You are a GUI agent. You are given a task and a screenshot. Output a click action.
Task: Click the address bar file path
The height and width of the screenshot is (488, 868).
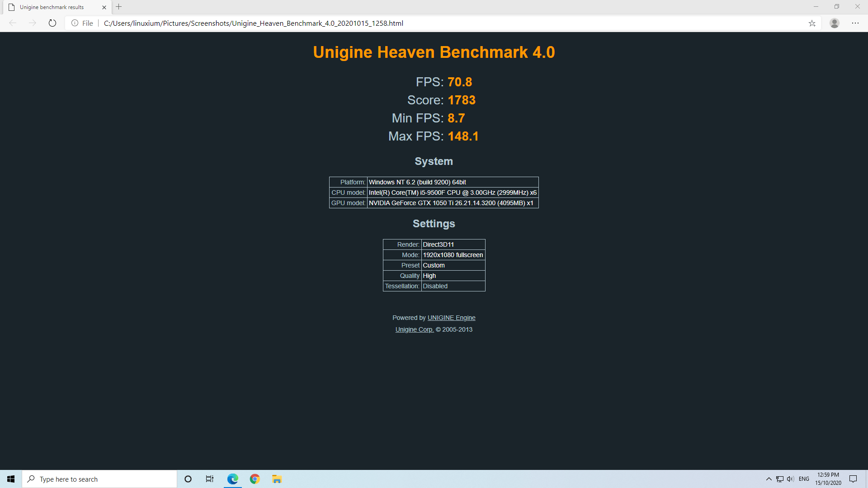(x=253, y=23)
